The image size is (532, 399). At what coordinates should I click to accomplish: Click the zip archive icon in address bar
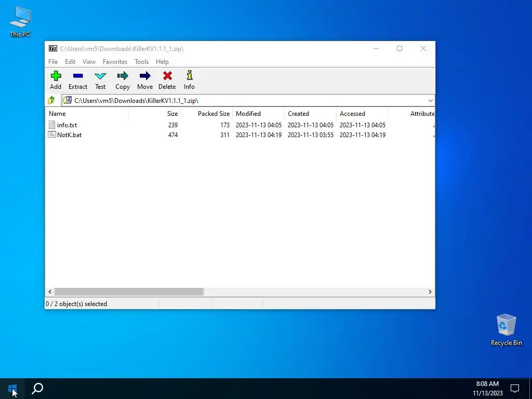pos(68,100)
